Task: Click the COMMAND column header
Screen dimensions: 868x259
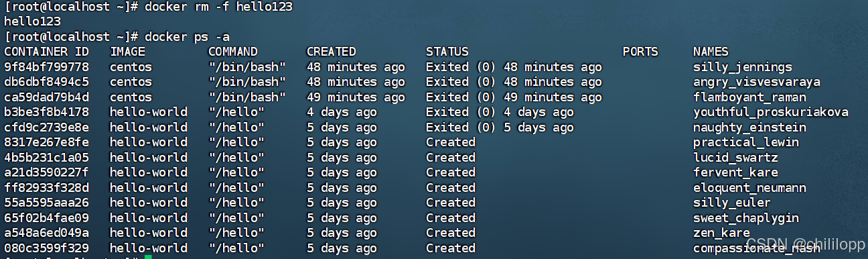Action: (232, 52)
